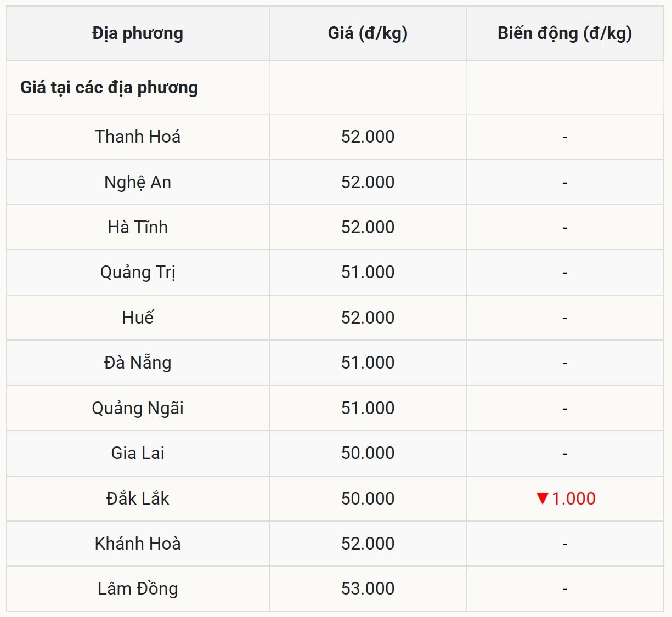Click the 50.000 price in Gia Lai row
The width and height of the screenshot is (672, 617).
pos(368,453)
